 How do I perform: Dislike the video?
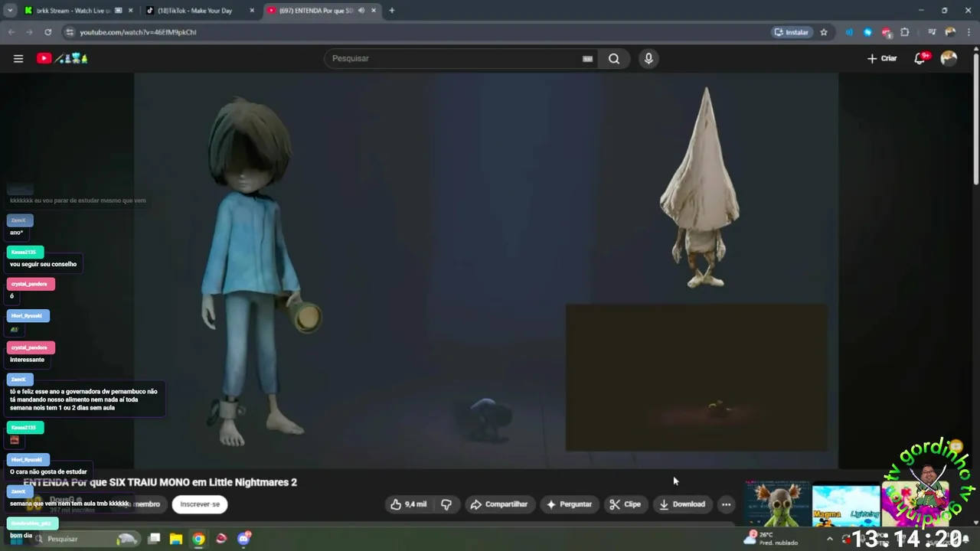point(446,504)
